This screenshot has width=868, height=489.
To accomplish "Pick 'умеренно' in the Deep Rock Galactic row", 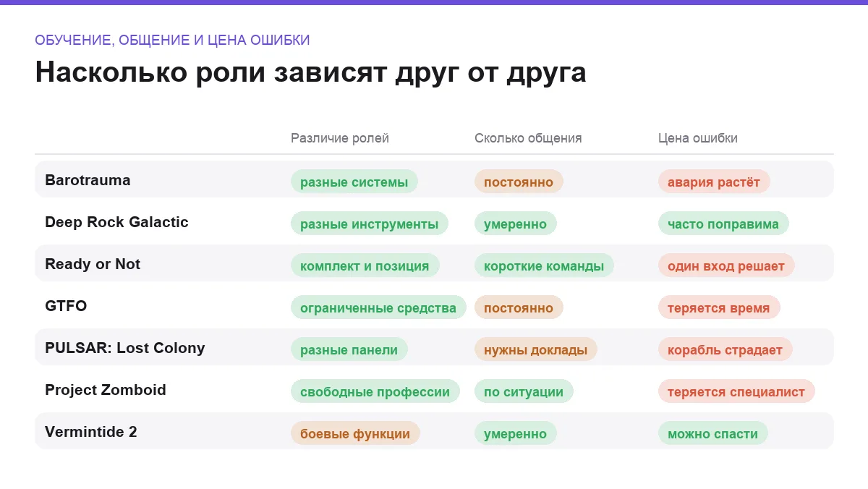I will [x=516, y=224].
